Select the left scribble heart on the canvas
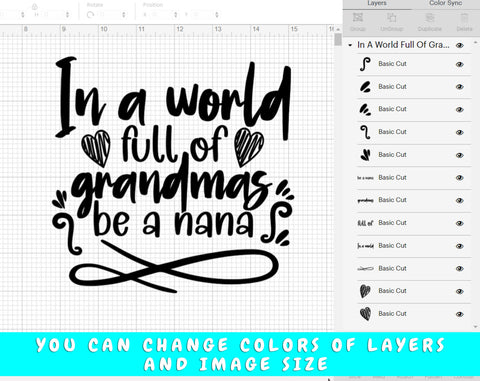This screenshot has width=480, height=381. (x=96, y=149)
